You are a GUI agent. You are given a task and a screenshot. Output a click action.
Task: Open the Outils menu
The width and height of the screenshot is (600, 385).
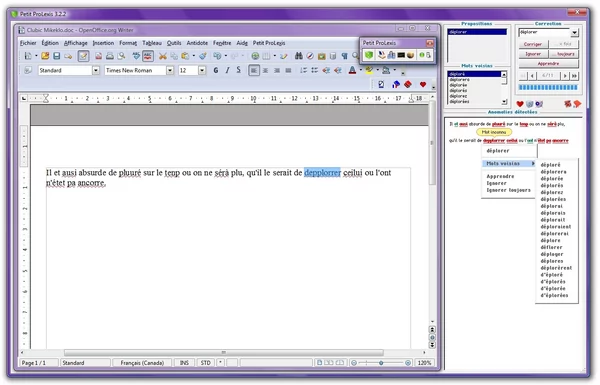174,43
